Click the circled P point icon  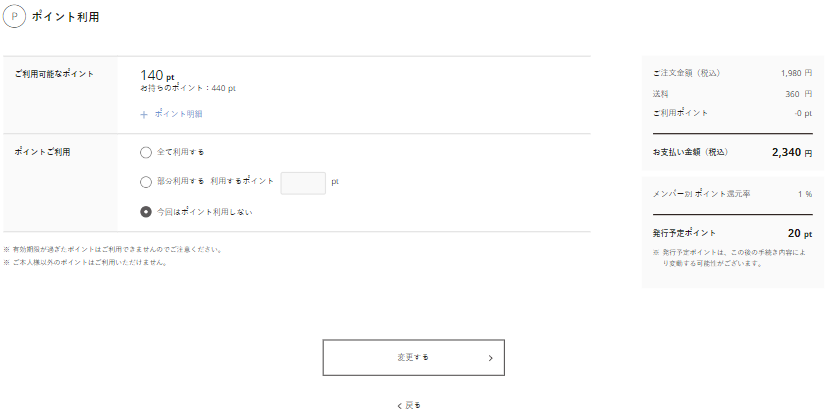click(15, 18)
